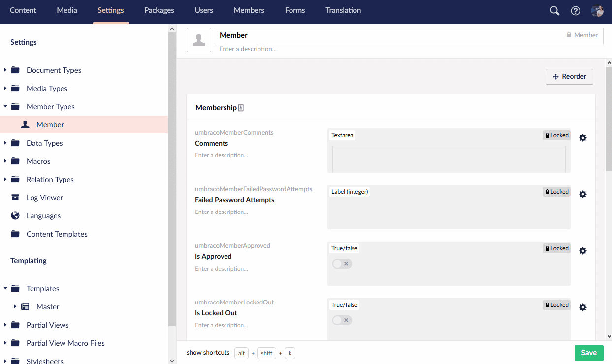Toggle the Is Locked Out switch
This screenshot has width=612, height=364.
tap(342, 320)
